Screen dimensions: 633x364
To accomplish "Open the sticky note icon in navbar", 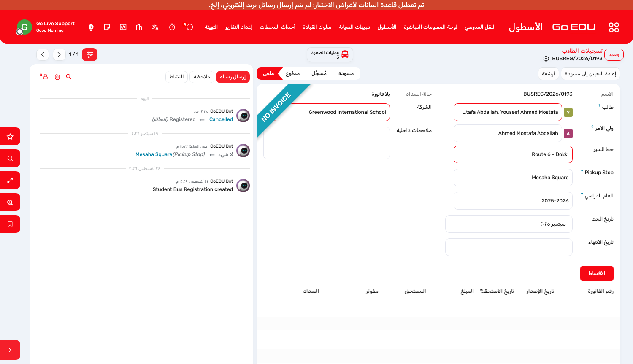I will (107, 27).
